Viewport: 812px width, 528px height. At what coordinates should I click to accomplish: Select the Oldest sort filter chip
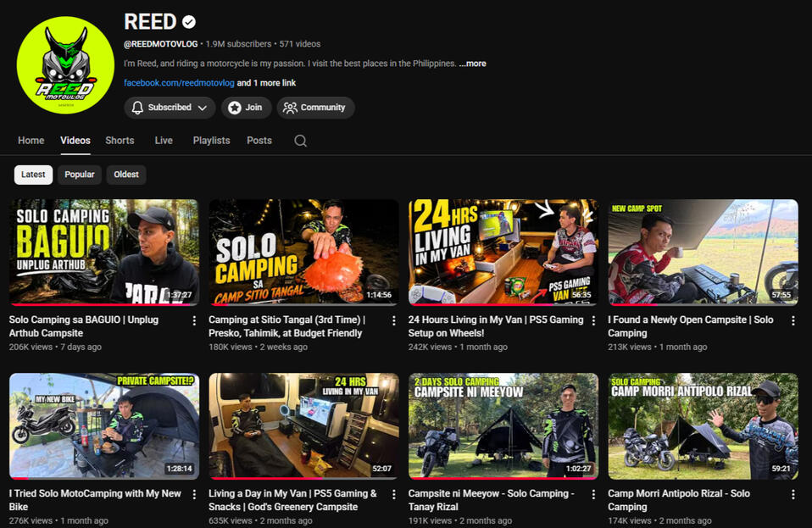pos(125,175)
